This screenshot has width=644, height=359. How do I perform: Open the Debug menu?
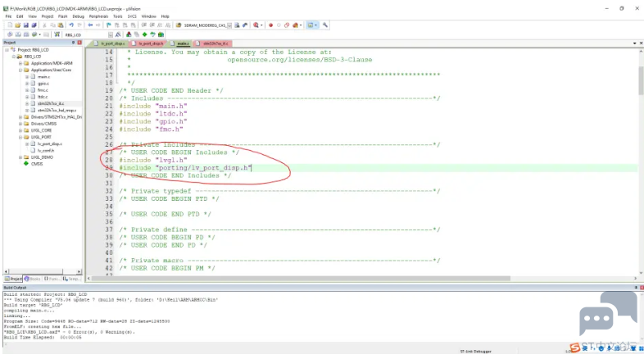pyautogui.click(x=78, y=16)
